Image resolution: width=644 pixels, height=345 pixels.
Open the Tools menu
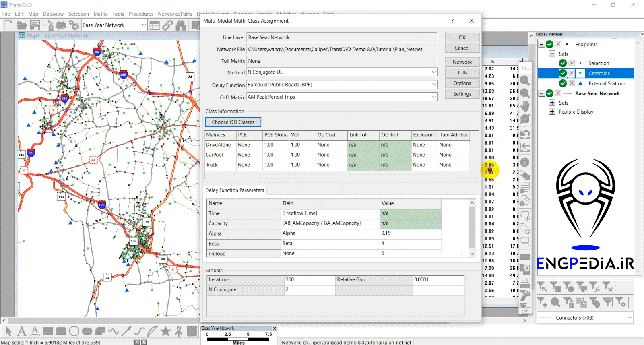coord(118,14)
